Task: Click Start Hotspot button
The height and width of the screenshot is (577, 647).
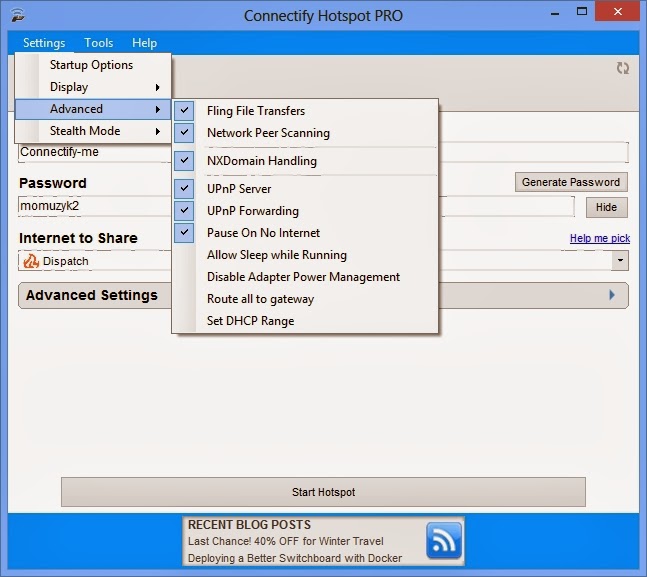Action: pyautogui.click(x=323, y=492)
